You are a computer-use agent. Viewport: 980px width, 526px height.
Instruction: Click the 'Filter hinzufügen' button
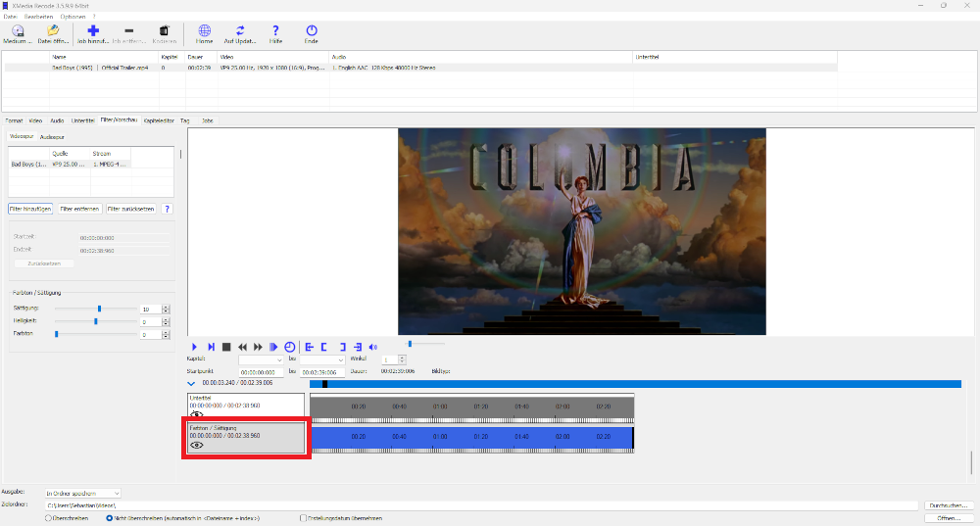click(x=30, y=210)
